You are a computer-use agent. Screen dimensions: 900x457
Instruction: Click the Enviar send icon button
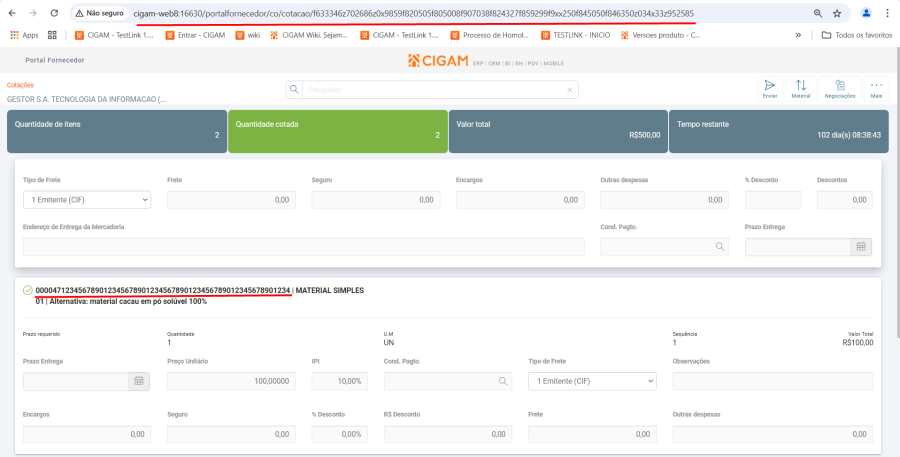[x=770, y=89]
